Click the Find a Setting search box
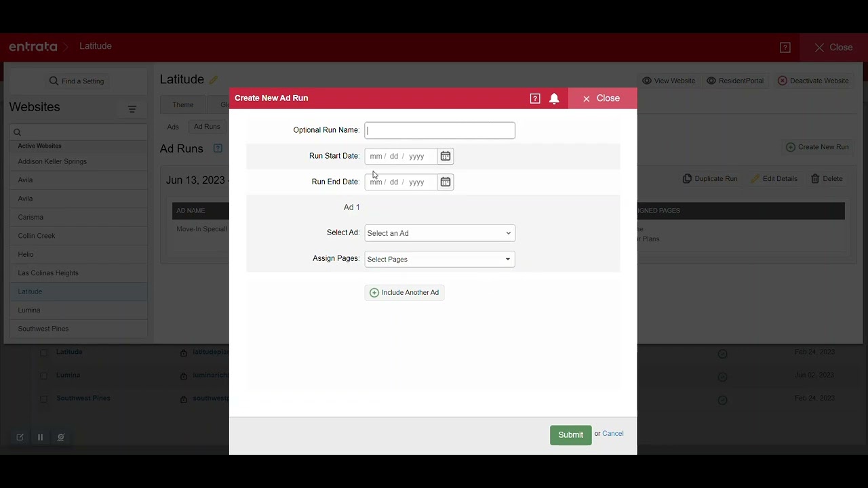This screenshot has width=868, height=488. point(77,81)
